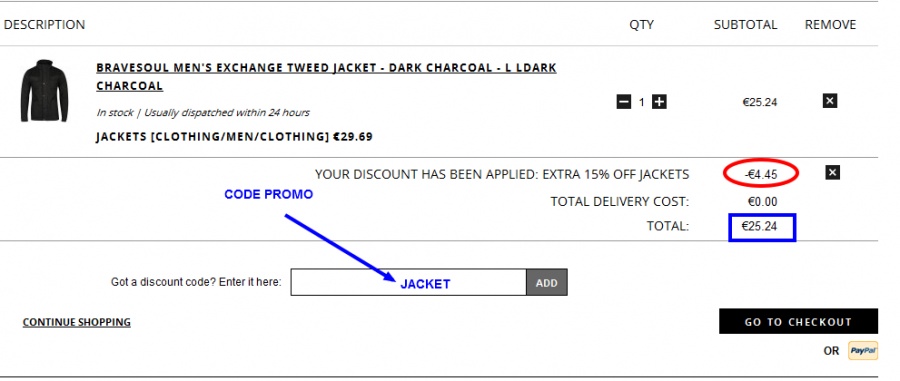
Task: Follow the Continue Shopping link
Action: coord(76,322)
